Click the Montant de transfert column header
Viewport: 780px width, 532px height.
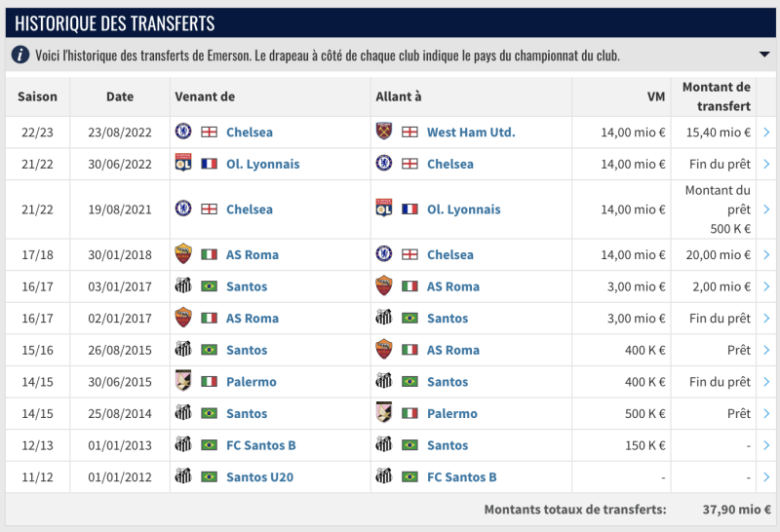click(716, 96)
